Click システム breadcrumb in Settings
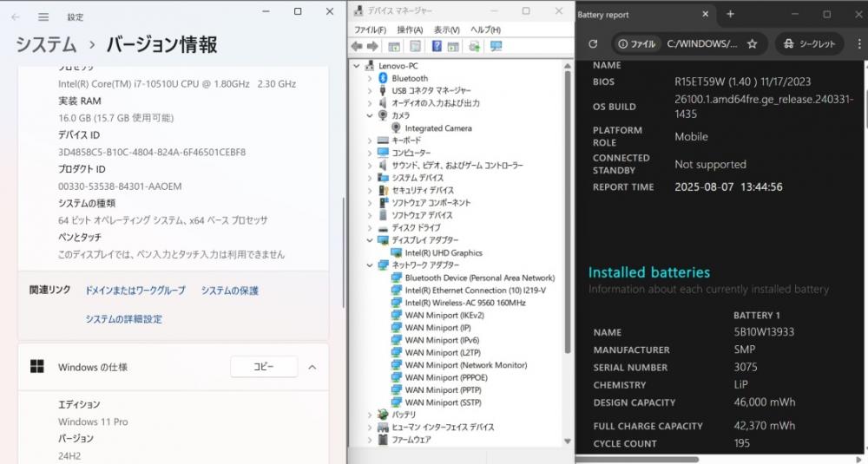Image resolution: width=868 pixels, height=464 pixels. 46,45
